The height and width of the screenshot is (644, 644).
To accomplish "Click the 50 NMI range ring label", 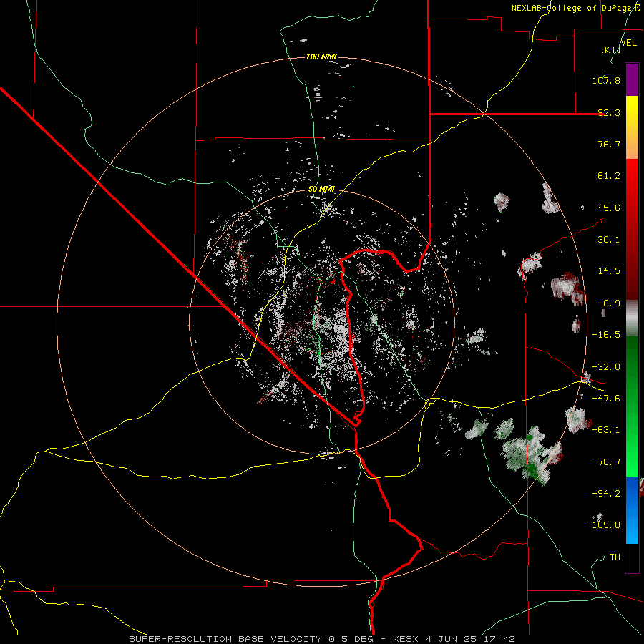I will pos(321,190).
